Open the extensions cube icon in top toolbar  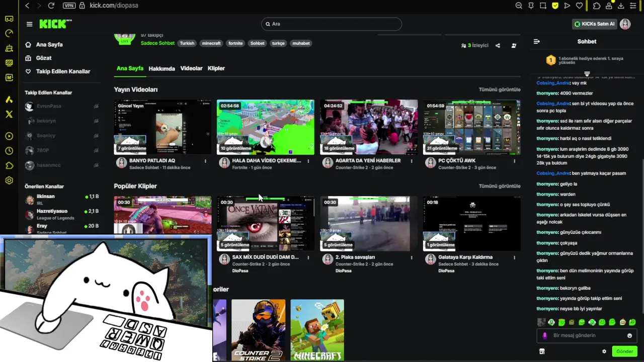pyautogui.click(x=597, y=6)
